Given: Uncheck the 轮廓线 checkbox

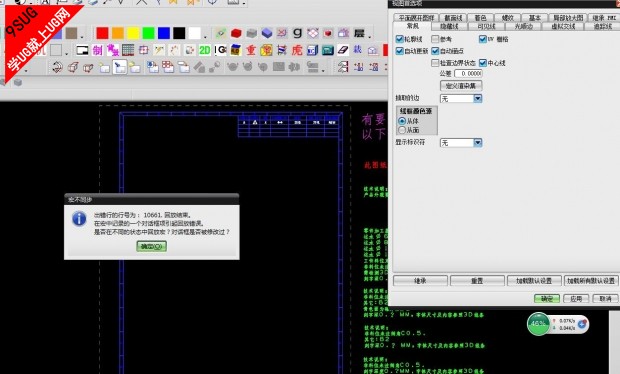Looking at the screenshot, I should tap(399, 39).
